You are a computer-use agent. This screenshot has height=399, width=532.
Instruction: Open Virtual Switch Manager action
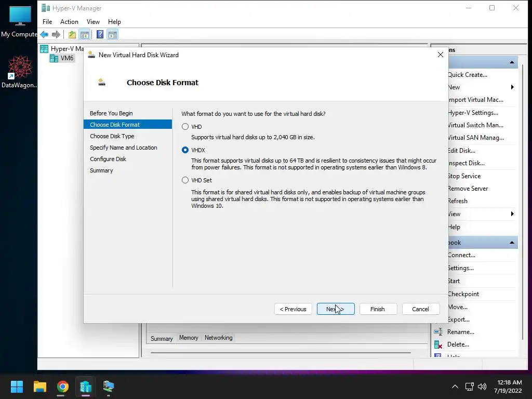coord(476,125)
